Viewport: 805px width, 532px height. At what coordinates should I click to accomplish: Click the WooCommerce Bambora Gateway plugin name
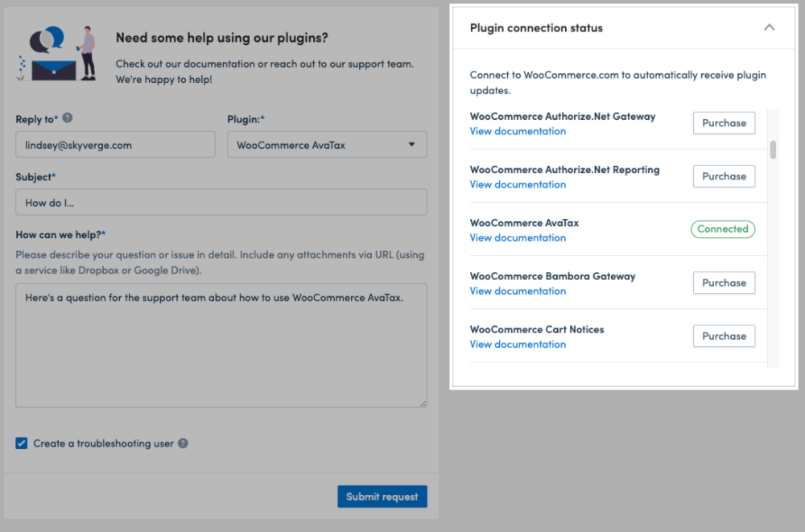tap(552, 276)
